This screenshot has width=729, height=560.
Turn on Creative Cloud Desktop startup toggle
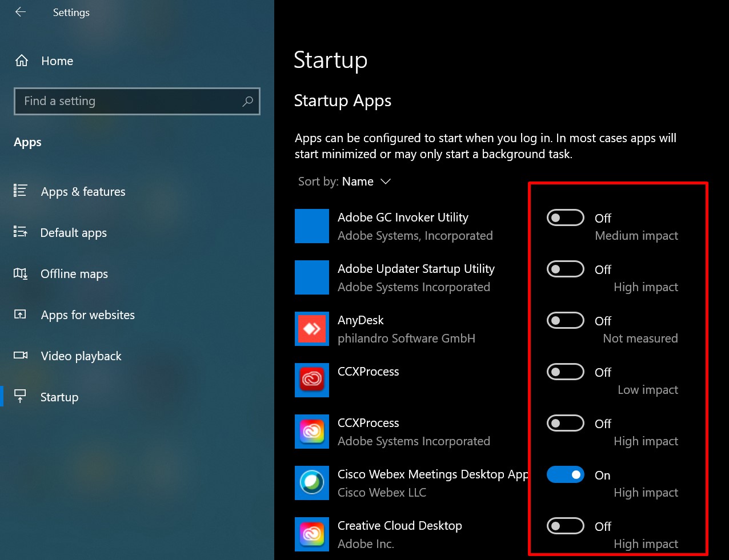pos(566,526)
